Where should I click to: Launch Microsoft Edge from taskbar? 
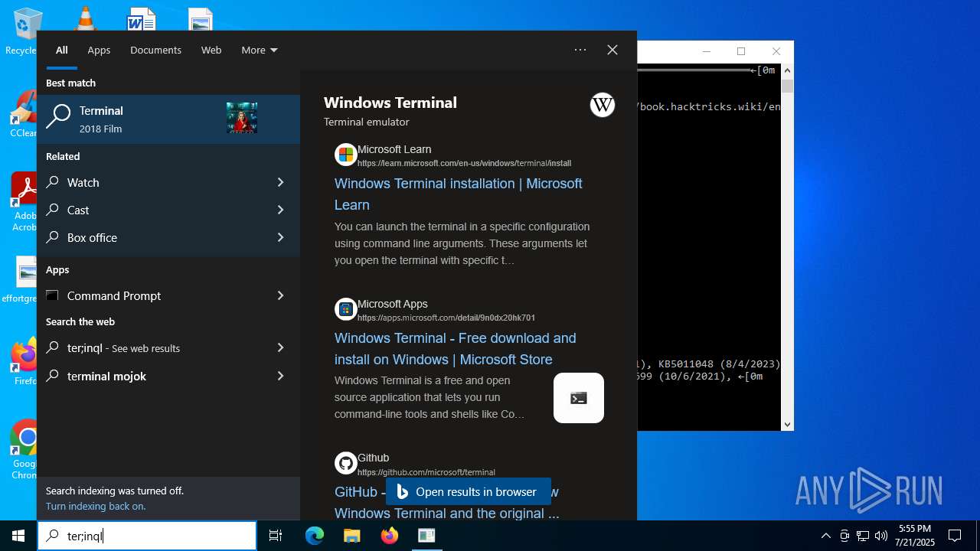pos(315,536)
